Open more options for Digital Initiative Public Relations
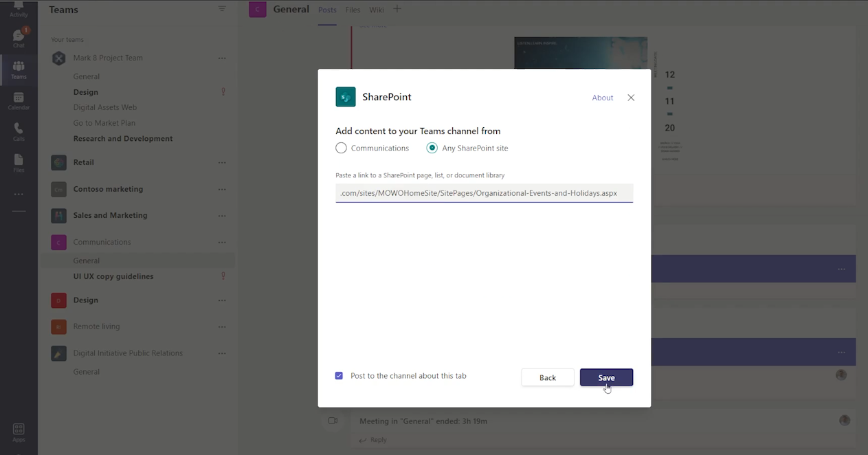The width and height of the screenshot is (868, 455). click(x=222, y=353)
